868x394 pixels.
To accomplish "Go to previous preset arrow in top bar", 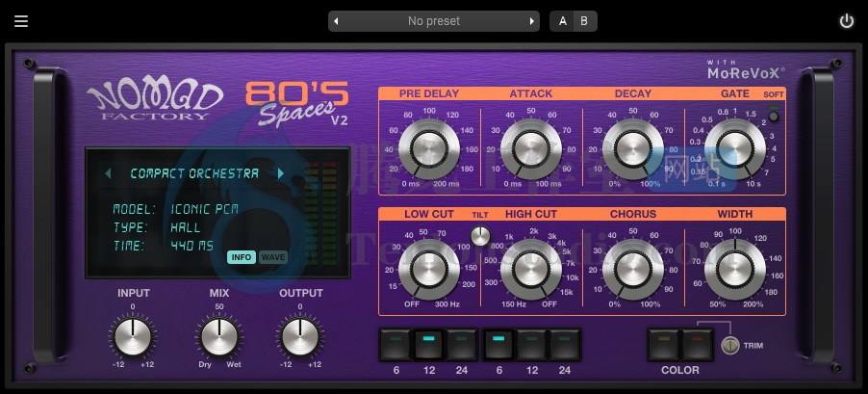I will pyautogui.click(x=336, y=21).
